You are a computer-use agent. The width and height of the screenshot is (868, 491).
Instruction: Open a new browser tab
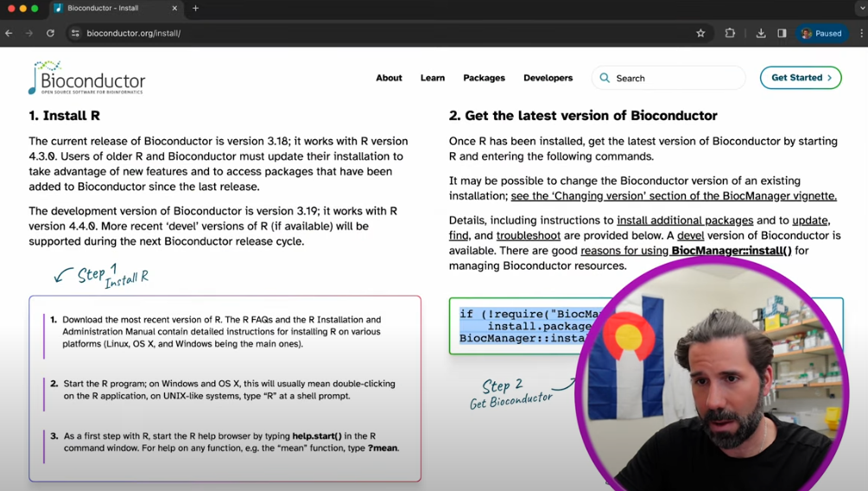(195, 9)
